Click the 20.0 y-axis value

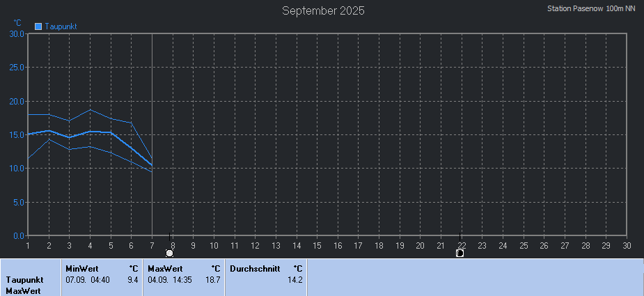point(17,101)
